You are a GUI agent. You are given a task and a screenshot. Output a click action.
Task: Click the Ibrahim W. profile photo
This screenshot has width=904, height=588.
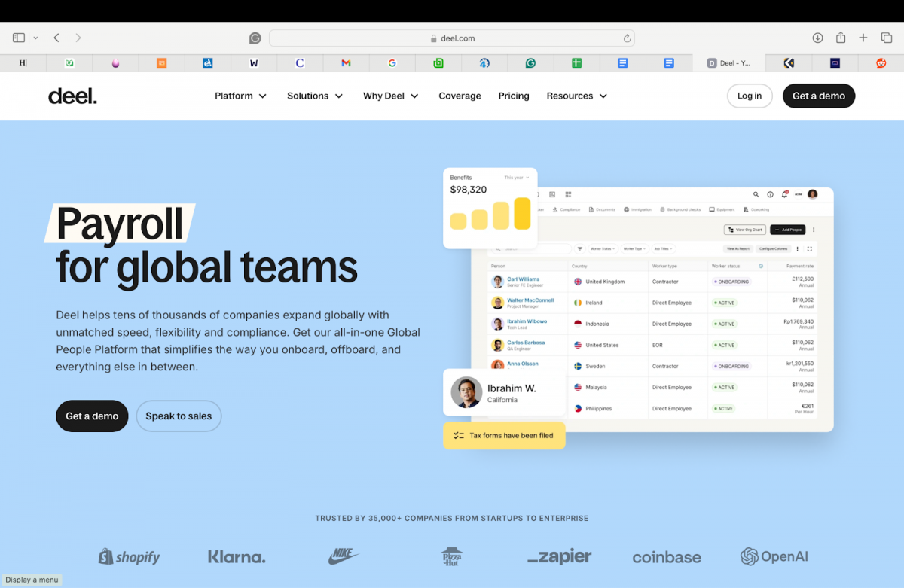tap(466, 392)
